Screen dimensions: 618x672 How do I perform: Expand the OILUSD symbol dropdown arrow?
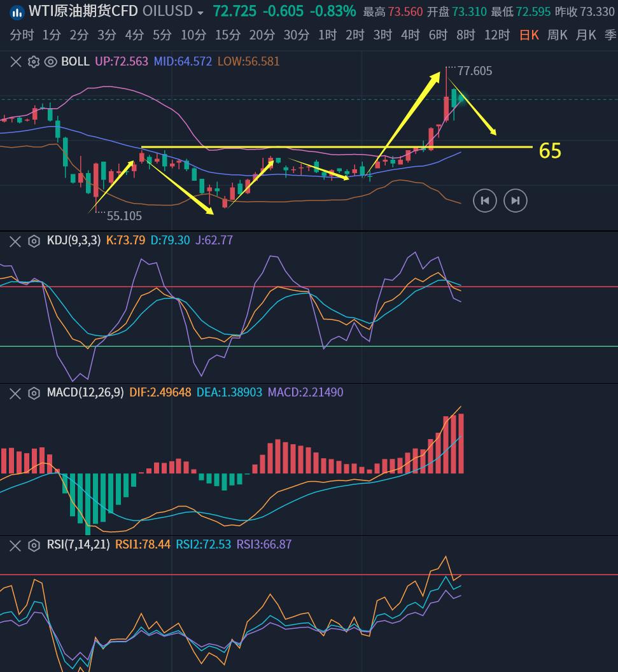(201, 13)
